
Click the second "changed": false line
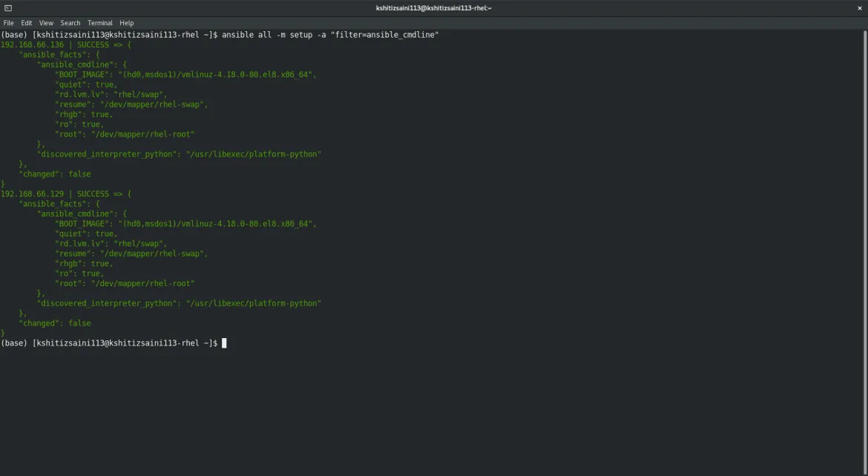(55, 323)
